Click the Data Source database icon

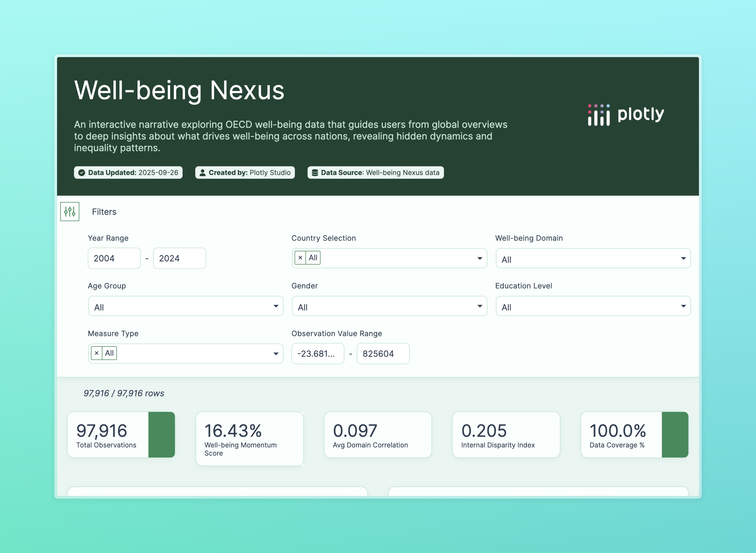(x=314, y=173)
